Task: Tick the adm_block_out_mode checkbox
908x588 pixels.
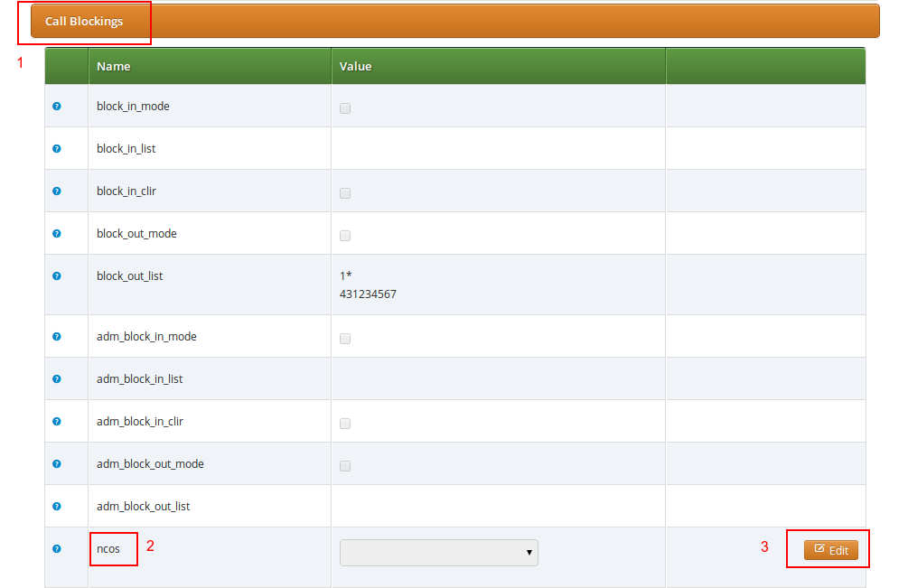Action: (345, 466)
